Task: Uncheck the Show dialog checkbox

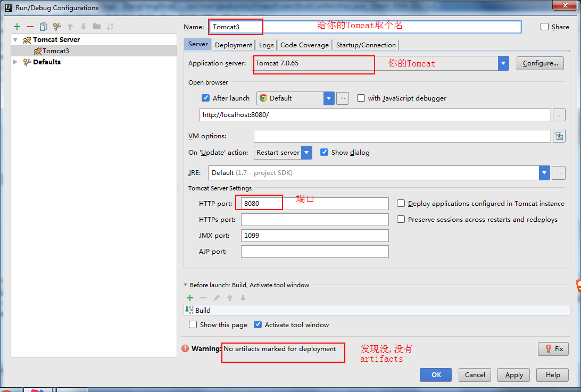Action: coord(324,152)
